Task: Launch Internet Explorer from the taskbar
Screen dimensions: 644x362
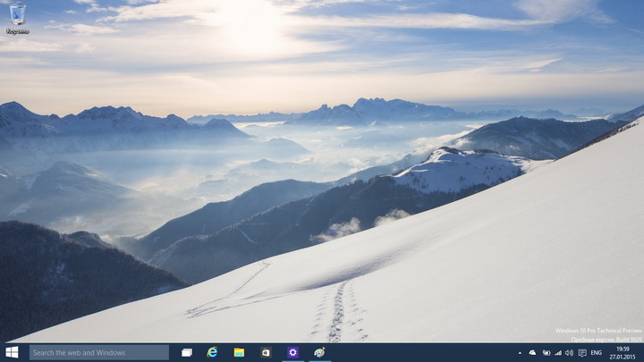Action: tap(213, 352)
